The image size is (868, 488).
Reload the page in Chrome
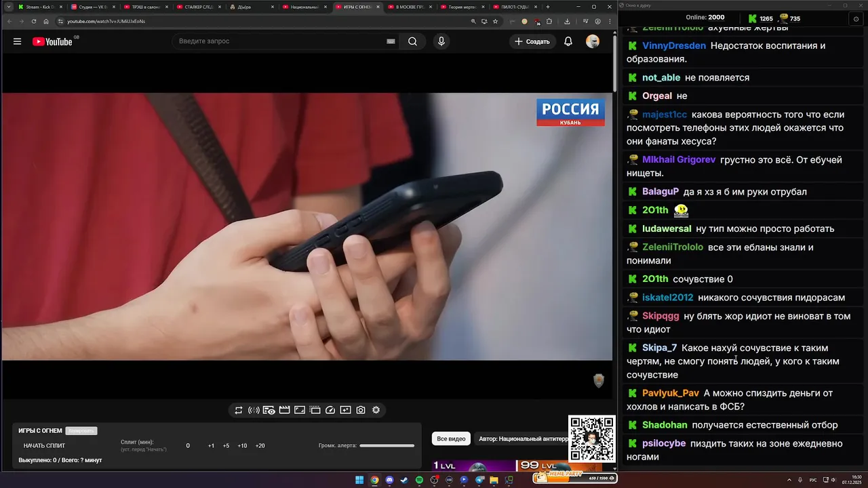(33, 21)
